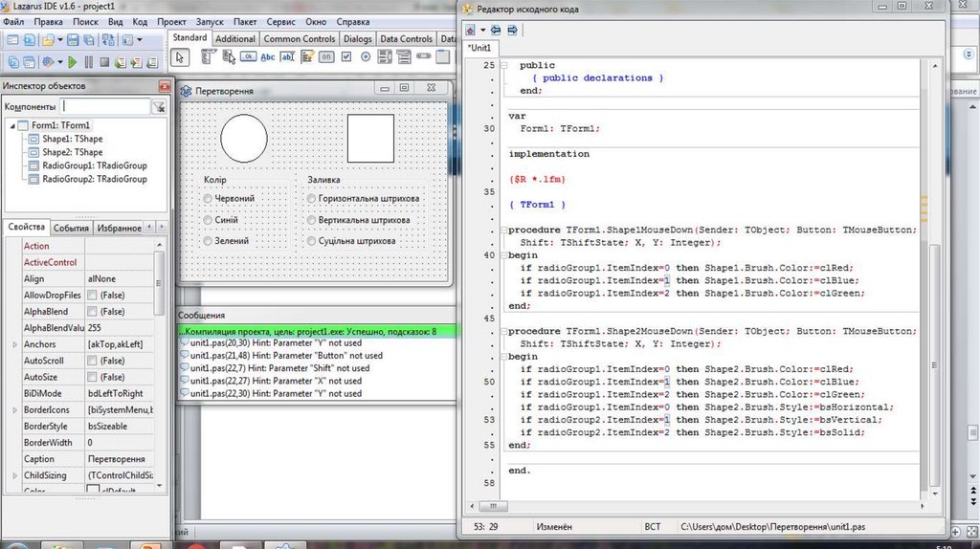Click the green Run button in toolbar
Screen dimensions: 980x549
pos(73,62)
